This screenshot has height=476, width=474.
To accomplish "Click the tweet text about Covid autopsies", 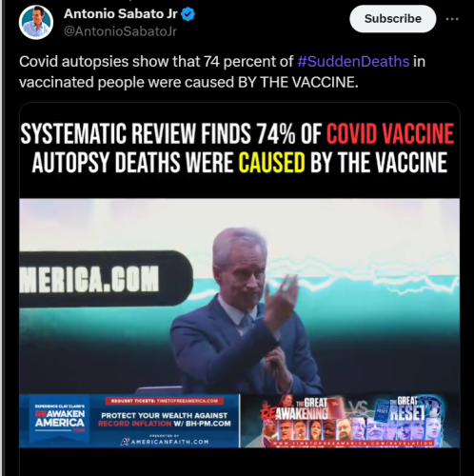I will 222,71.
